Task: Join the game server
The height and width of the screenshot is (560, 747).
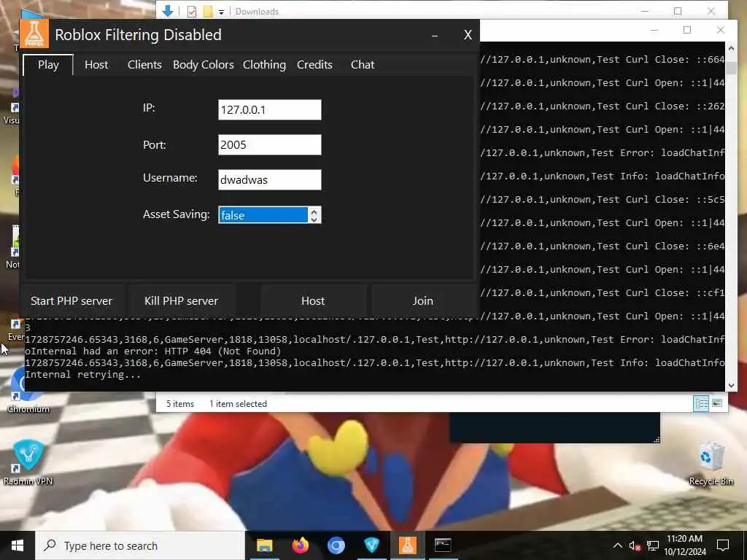Action: pyautogui.click(x=422, y=301)
